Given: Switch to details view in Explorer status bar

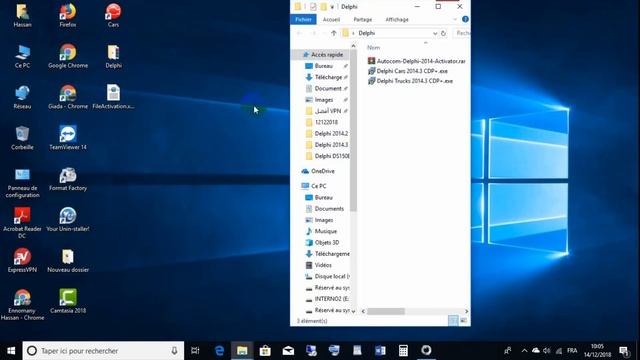Looking at the screenshot, I should [x=453, y=321].
